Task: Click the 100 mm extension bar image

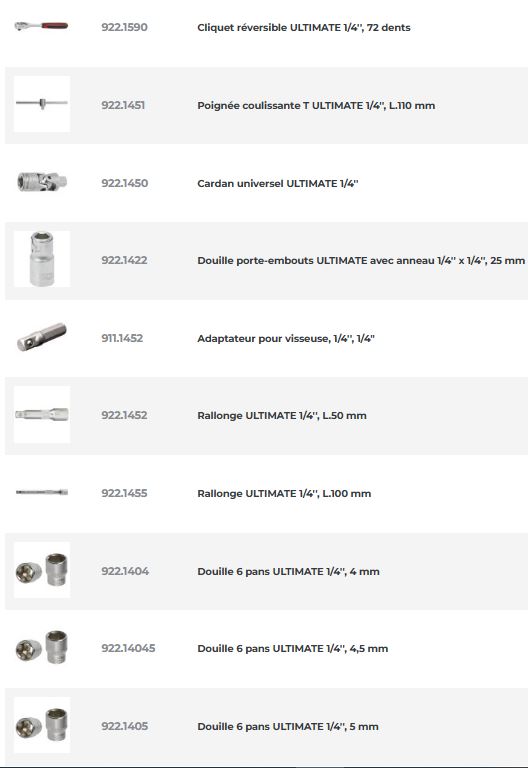Action: 42,492
